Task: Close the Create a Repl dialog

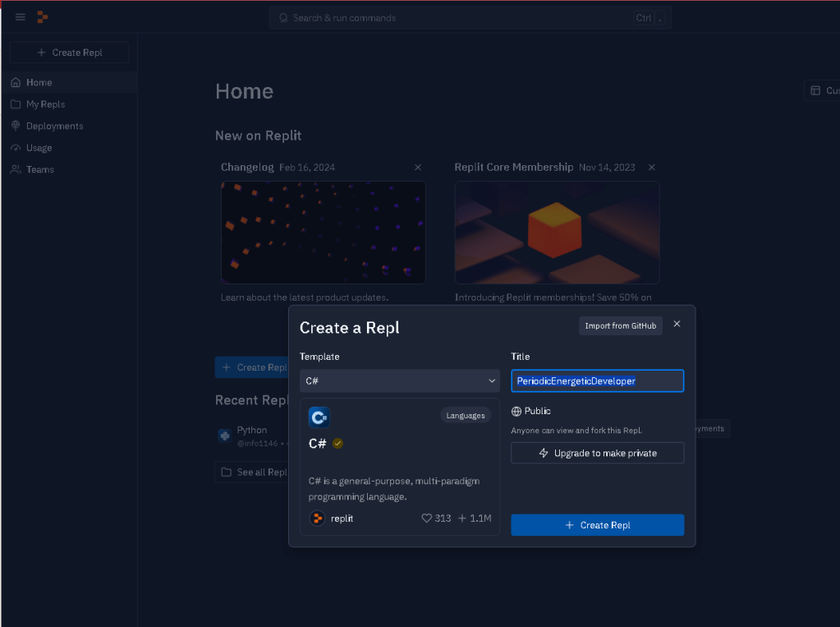Action: click(x=677, y=324)
